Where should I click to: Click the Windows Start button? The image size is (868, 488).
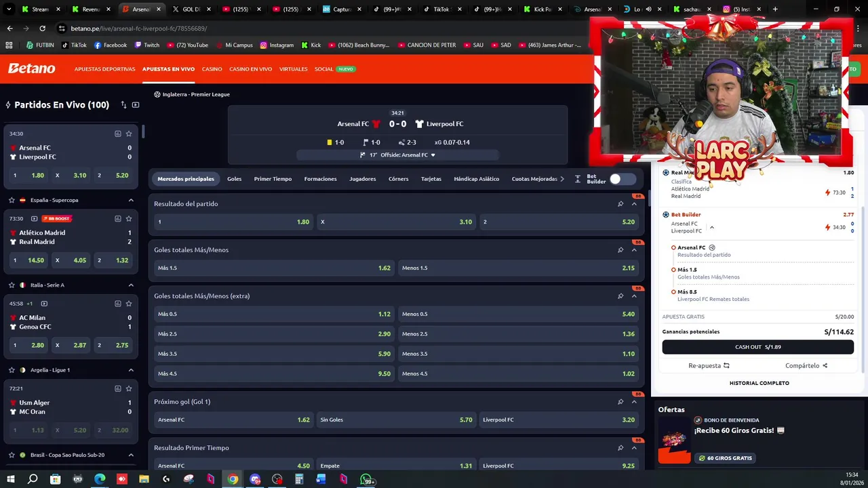10,479
